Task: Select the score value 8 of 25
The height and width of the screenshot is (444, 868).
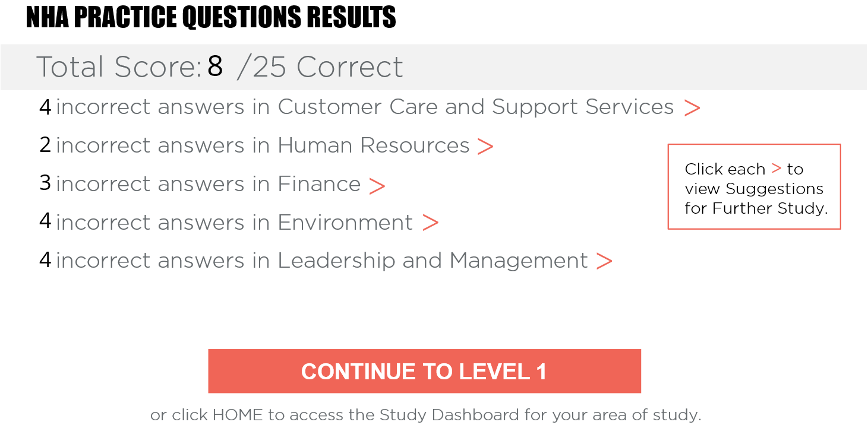Action: click(215, 65)
